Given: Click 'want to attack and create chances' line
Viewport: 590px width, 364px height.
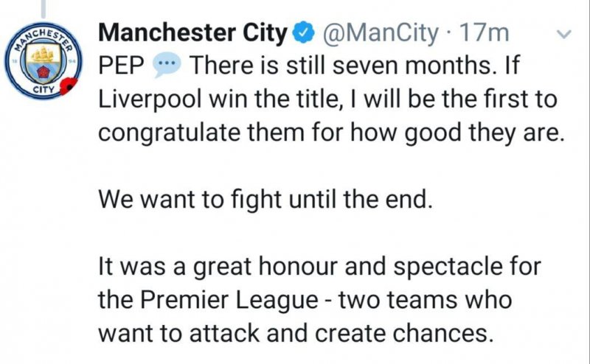Looking at the screenshot, I should pos(294,333).
